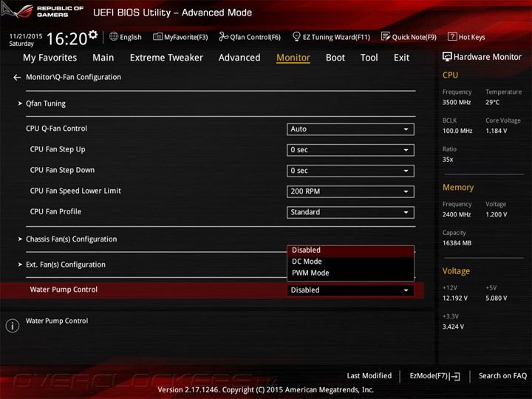
Task: Open CPU Fan Step Up dropdown
Action: tap(350, 150)
